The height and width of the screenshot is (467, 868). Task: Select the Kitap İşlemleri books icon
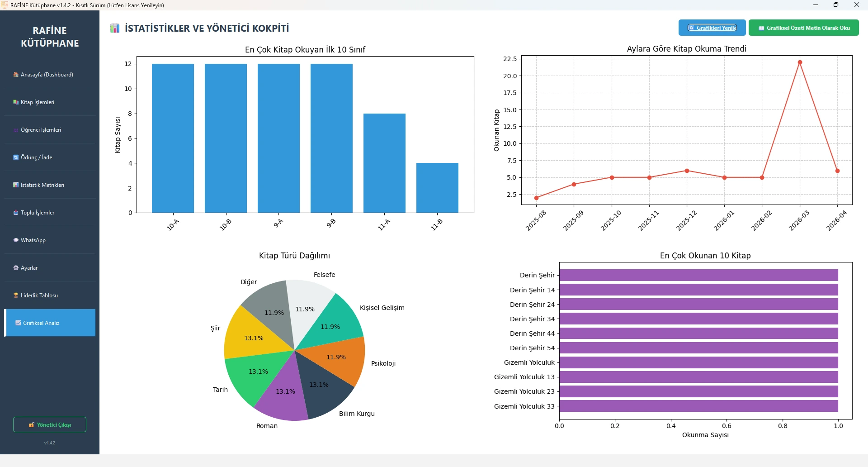[x=15, y=102]
